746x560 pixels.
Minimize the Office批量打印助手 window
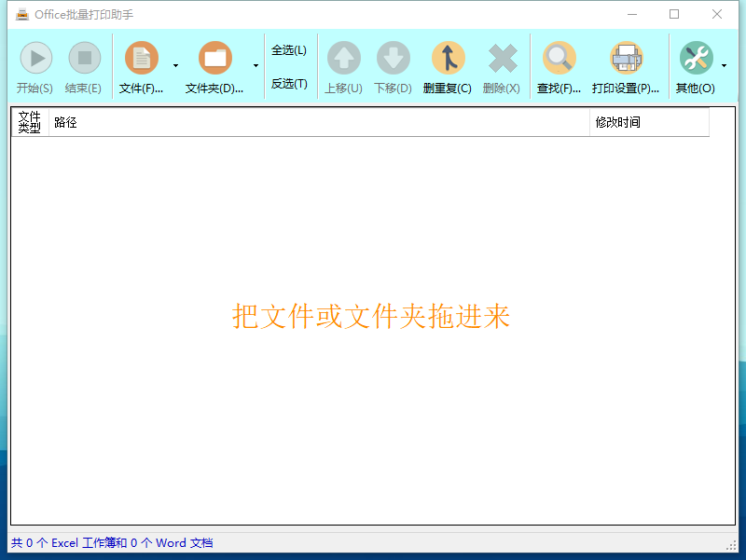click(x=632, y=14)
